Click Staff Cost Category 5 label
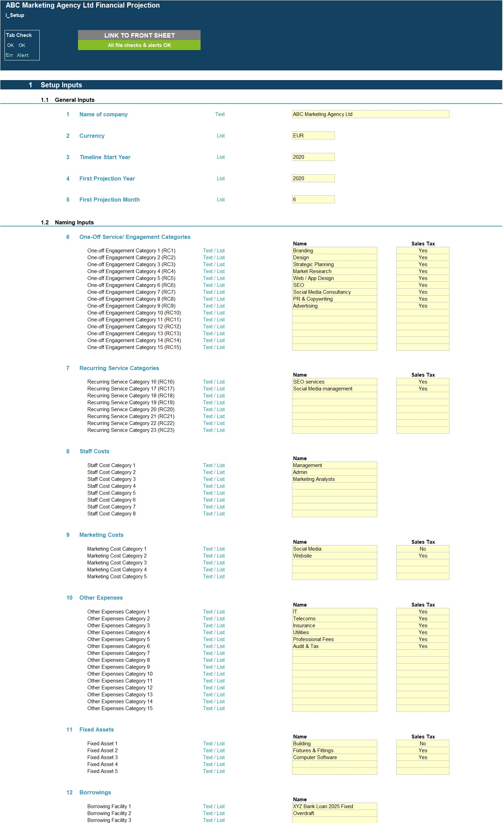This screenshot has height=823, width=504. pyautogui.click(x=112, y=493)
